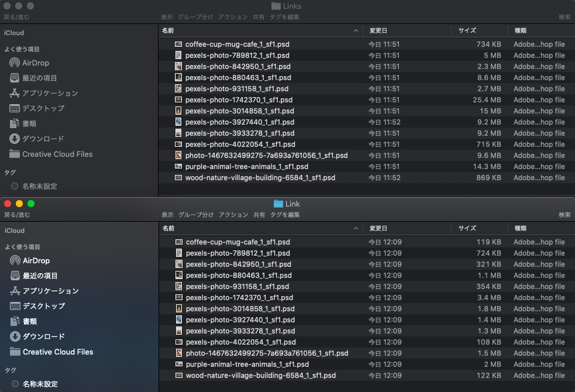Sort by 変更日 column in Links window
This screenshot has height=392, width=575.
click(407, 30)
